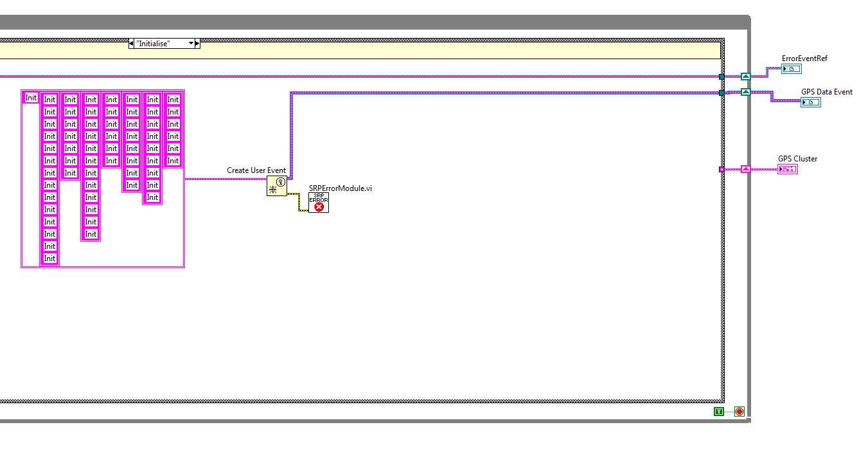The image size is (868, 463).
Task: Click the "SRPErrorModule.vi" label
Action: [341, 188]
